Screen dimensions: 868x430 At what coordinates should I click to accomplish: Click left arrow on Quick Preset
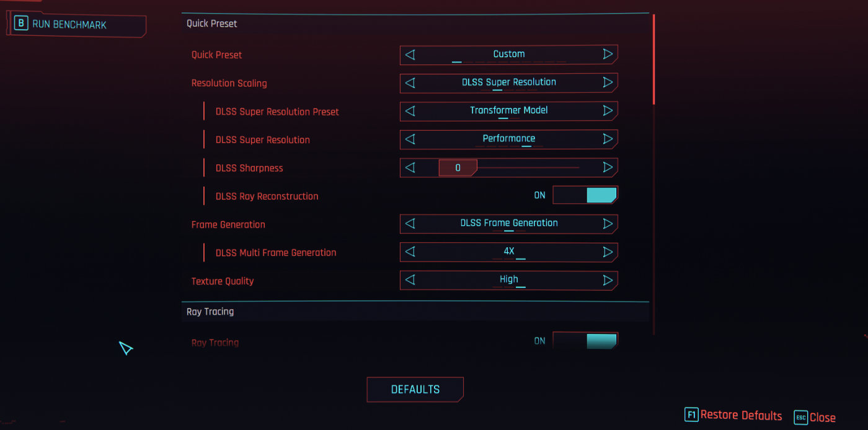(410, 55)
